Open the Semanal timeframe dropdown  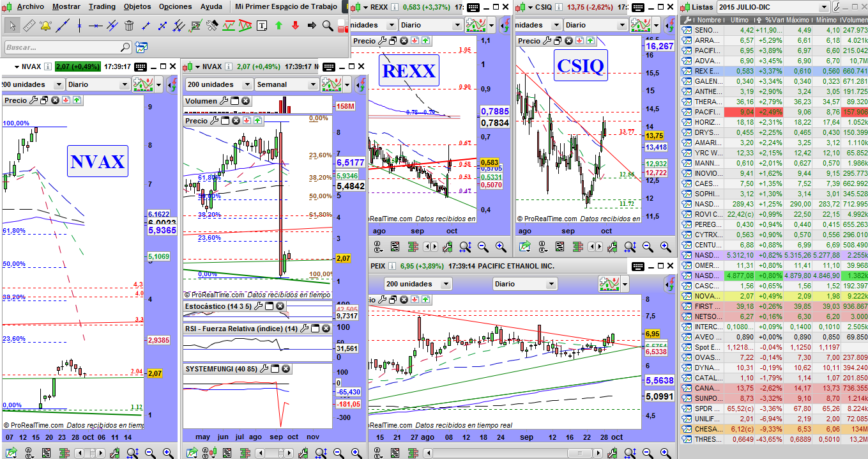(x=312, y=84)
